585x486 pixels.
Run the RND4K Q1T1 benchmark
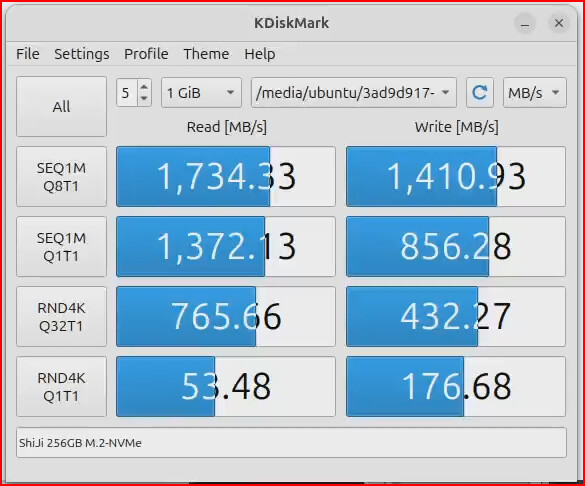pos(62,387)
